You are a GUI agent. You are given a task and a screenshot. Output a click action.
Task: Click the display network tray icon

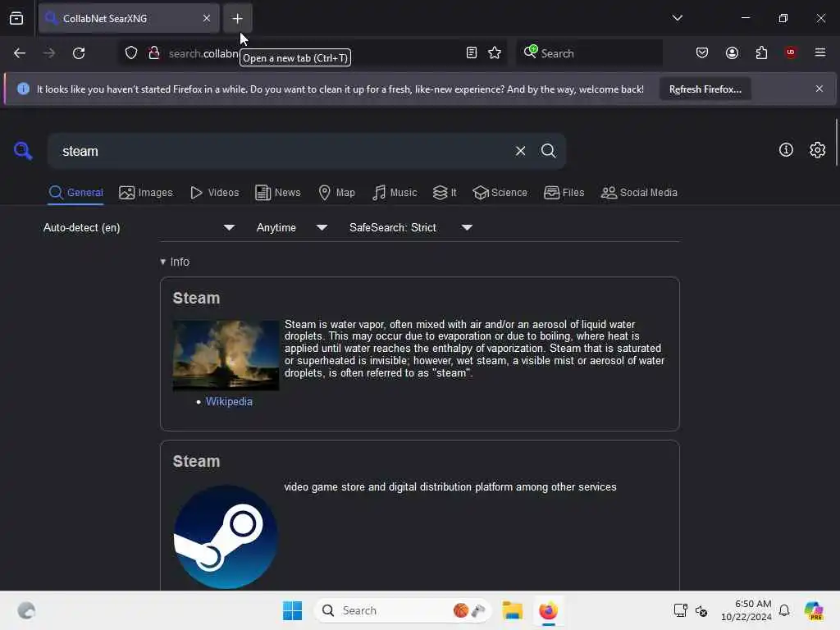tap(680, 610)
